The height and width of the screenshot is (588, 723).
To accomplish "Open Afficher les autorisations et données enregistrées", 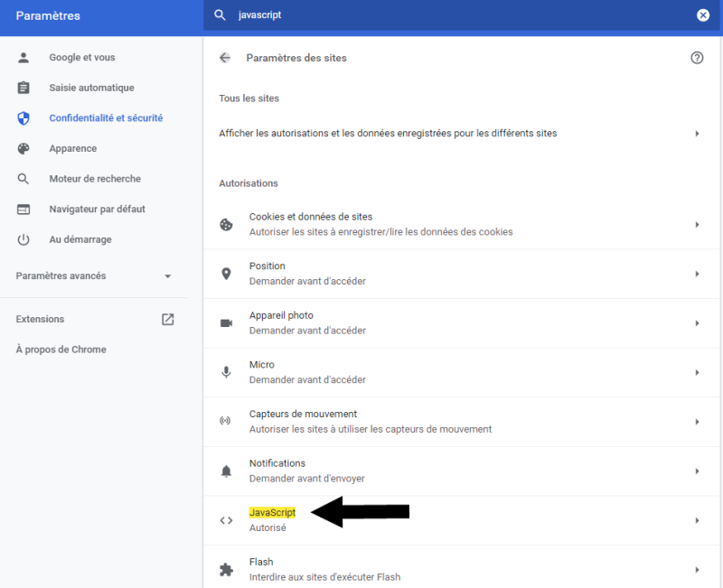I will [x=462, y=133].
